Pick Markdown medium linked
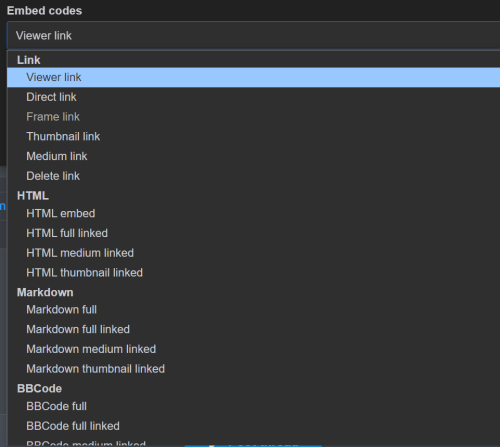 click(253, 349)
